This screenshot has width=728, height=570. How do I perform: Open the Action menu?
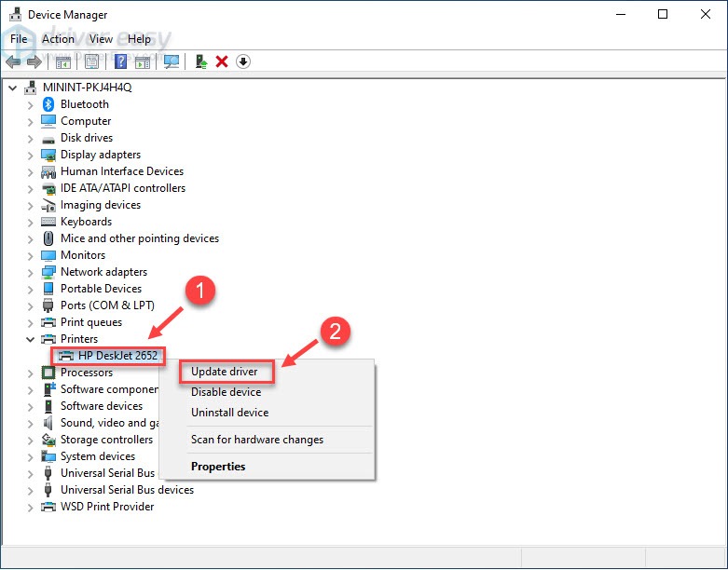coord(58,39)
